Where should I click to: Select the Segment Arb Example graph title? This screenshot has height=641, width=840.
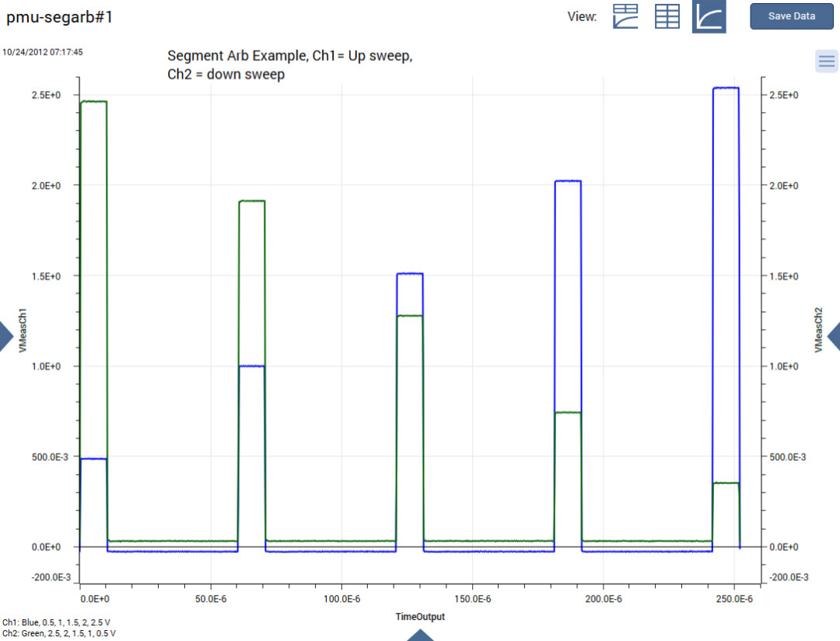click(x=290, y=65)
